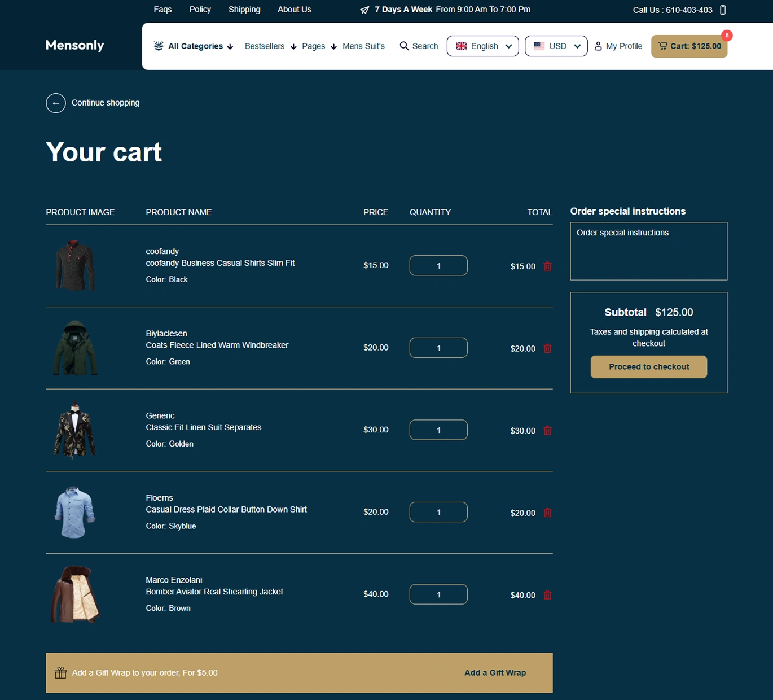Open Coats Fleece Lined Warm Windbreaker product

[x=217, y=345]
